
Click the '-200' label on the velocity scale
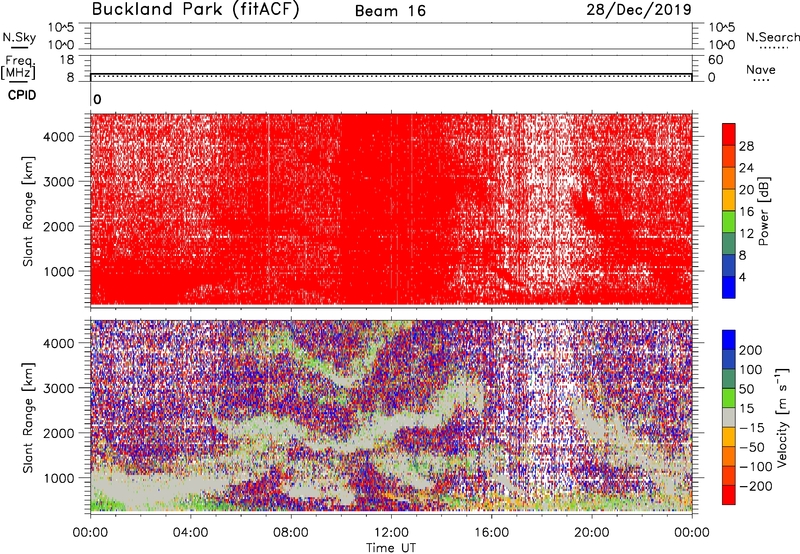[x=756, y=486]
